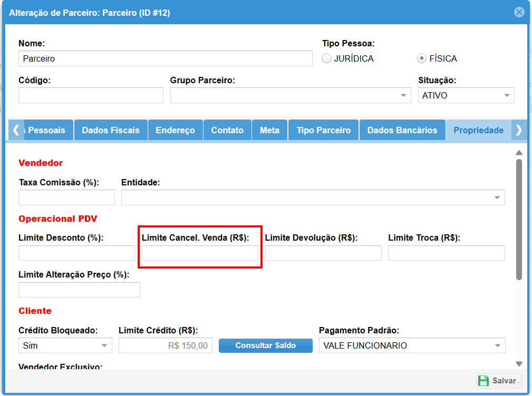This screenshot has height=396, width=532.
Task: Switch to the Dados Fiscais tab
Action: click(x=111, y=130)
